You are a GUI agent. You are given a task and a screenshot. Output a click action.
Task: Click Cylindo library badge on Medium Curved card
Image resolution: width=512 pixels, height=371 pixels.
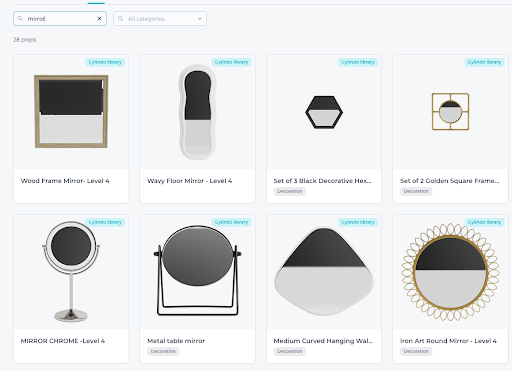(x=358, y=222)
